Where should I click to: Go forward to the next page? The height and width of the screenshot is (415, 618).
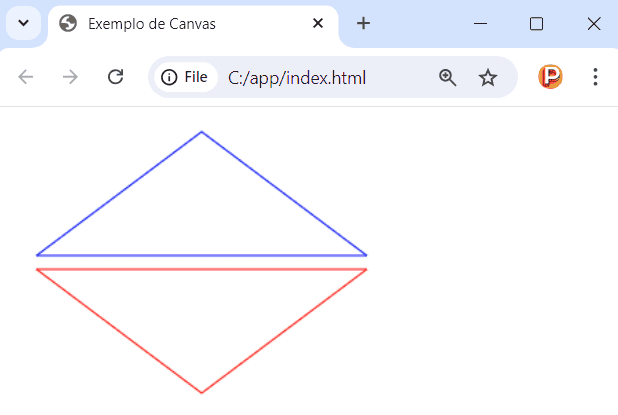pyautogui.click(x=70, y=77)
